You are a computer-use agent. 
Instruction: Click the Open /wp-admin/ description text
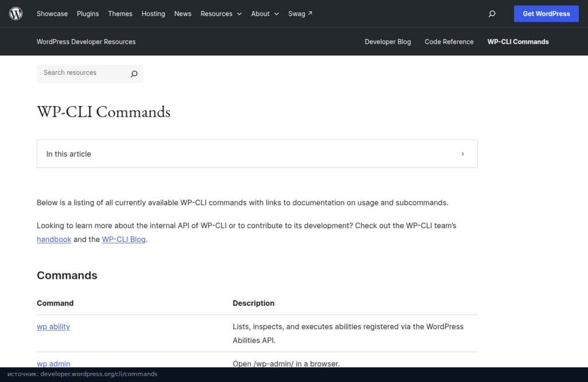tap(286, 363)
